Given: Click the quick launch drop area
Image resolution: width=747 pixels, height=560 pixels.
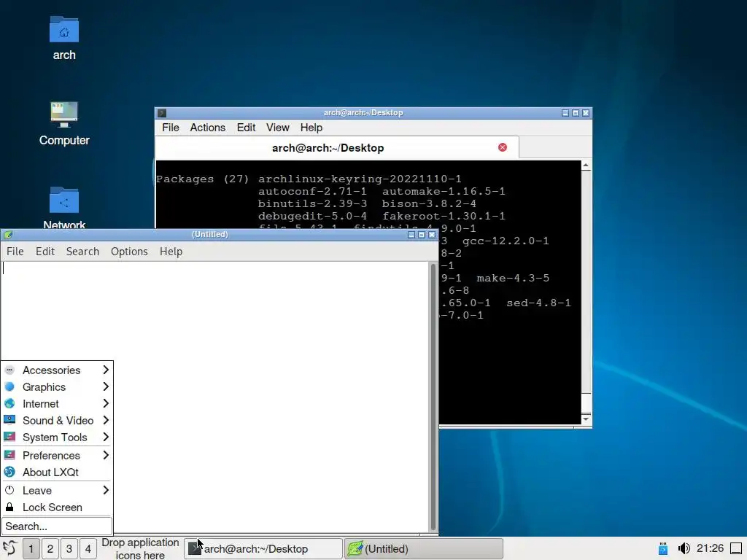Looking at the screenshot, I should pyautogui.click(x=140, y=548).
